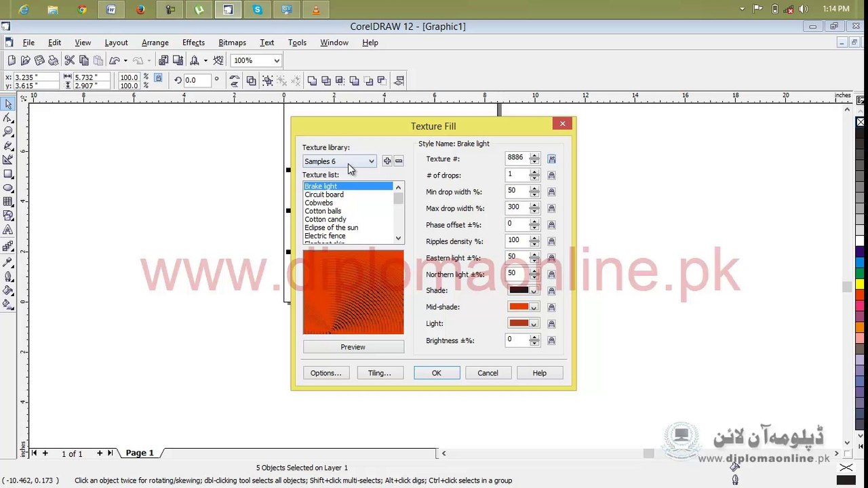Click the Options... button
The image size is (868, 488).
326,373
